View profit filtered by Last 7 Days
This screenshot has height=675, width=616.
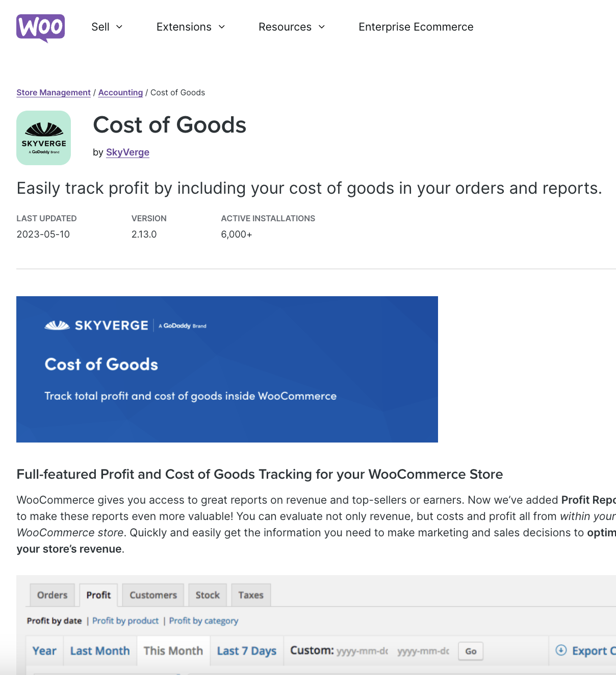(x=246, y=651)
